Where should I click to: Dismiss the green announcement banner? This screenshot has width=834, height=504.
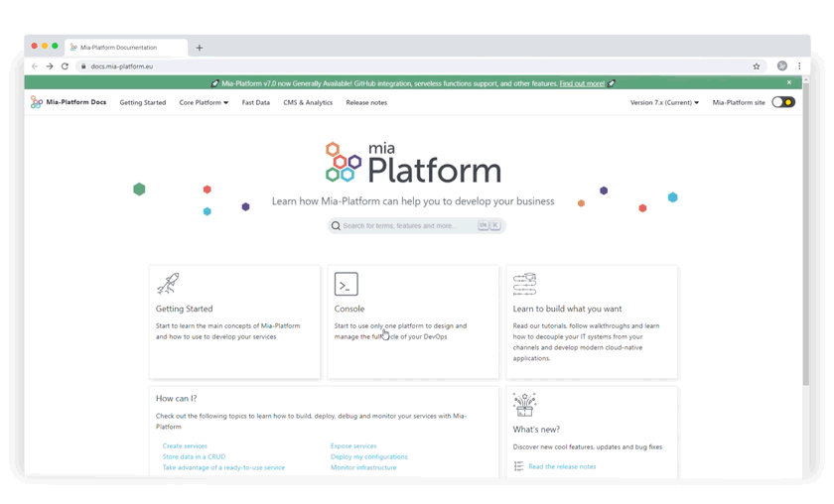click(789, 82)
